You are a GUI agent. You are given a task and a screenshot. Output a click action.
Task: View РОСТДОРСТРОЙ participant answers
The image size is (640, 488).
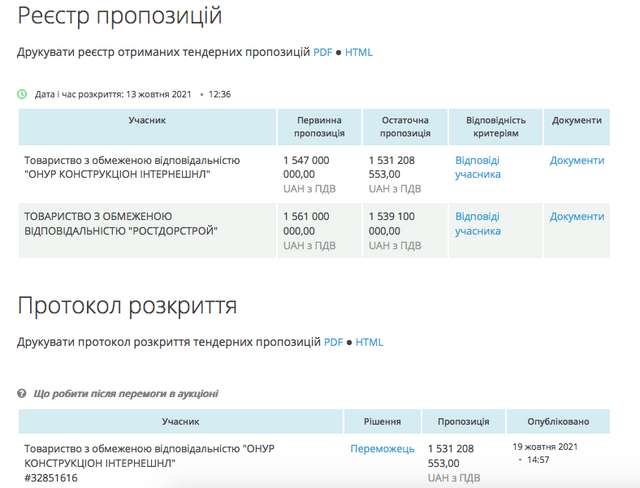click(x=477, y=223)
